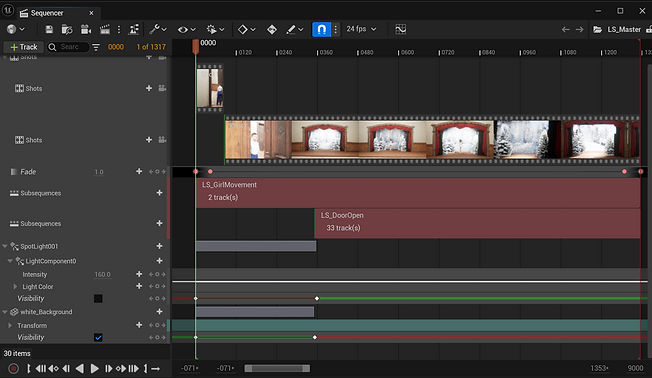Uncheck white_Background Visibility checkbox
This screenshot has width=652, height=378.
click(x=98, y=337)
